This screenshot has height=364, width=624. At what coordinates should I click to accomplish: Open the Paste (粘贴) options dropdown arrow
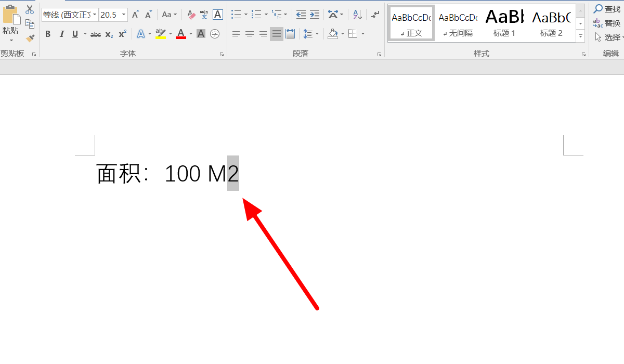[11, 40]
